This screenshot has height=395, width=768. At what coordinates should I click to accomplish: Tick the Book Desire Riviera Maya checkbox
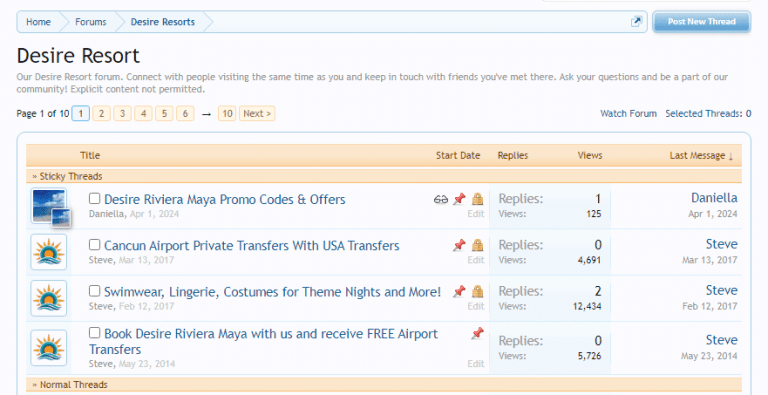pos(95,333)
